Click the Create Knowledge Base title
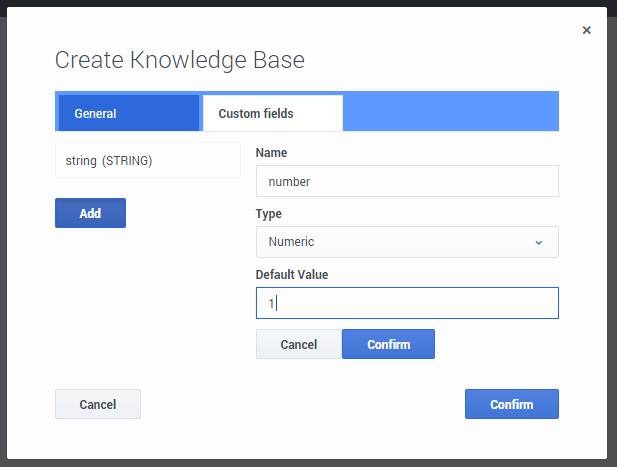Image resolution: width=617 pixels, height=467 pixels. click(179, 60)
